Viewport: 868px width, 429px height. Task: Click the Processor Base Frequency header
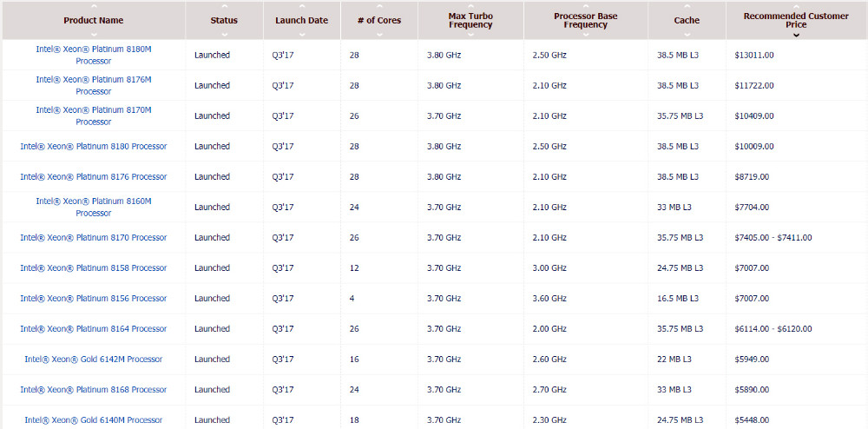coord(586,21)
